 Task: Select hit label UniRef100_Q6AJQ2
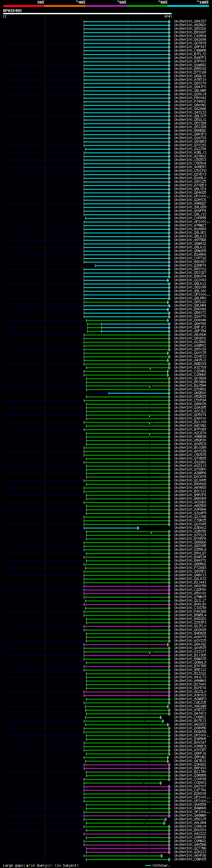[190, 644]
